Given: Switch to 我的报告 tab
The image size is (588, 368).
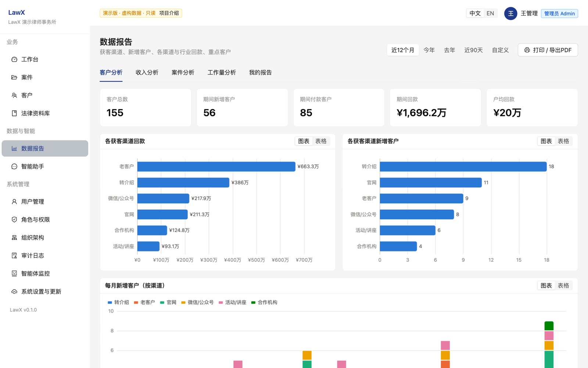Looking at the screenshot, I should point(261,72).
